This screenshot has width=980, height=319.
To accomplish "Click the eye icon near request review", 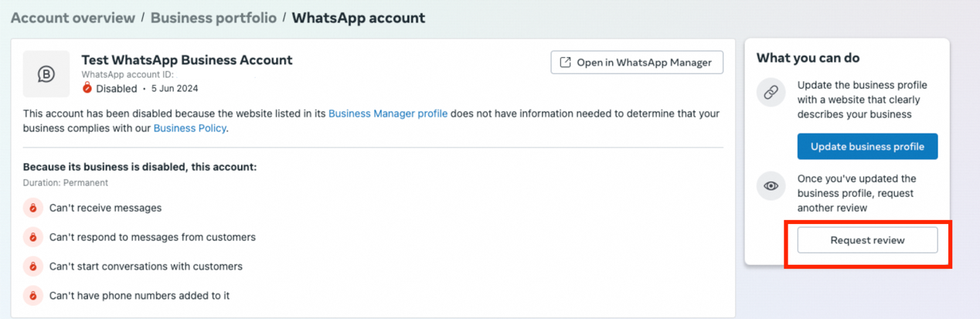I will coord(771,186).
